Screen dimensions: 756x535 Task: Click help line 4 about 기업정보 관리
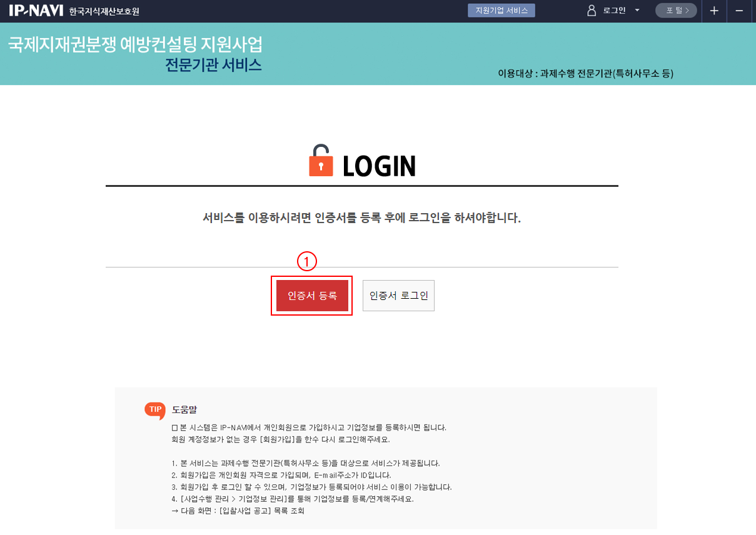[x=293, y=499]
